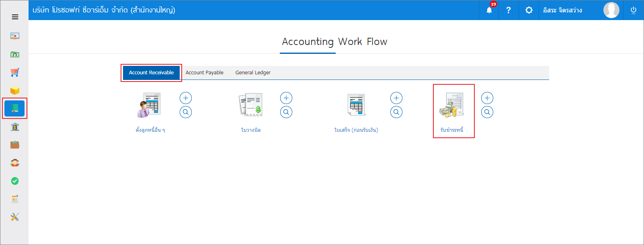Click the Accounting Work Flow heading
This screenshot has height=245, width=644.
point(334,42)
